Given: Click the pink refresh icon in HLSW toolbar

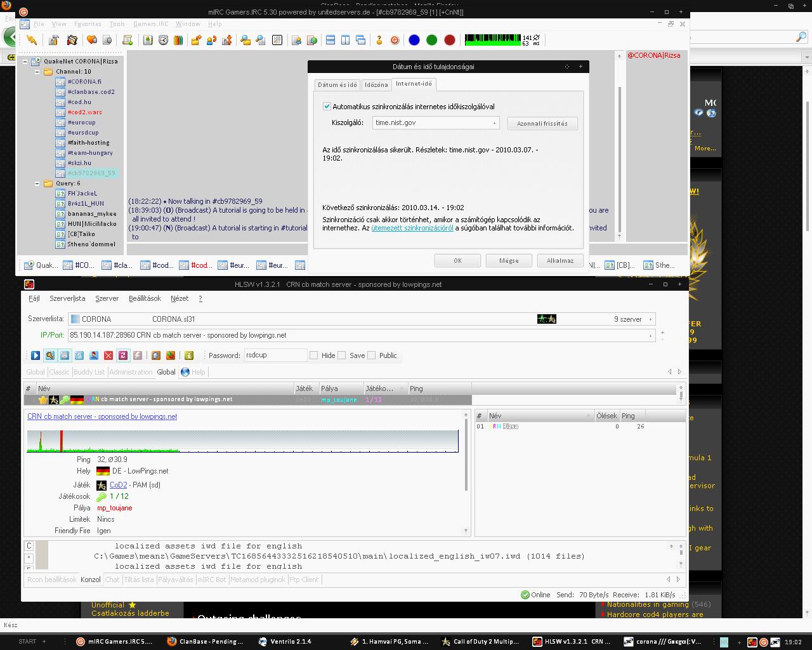Looking at the screenshot, I should [123, 355].
